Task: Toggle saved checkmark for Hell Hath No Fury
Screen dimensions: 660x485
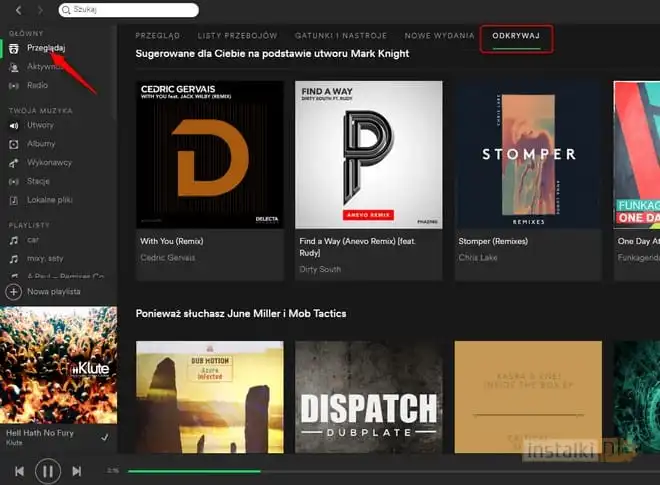Action: (105, 437)
